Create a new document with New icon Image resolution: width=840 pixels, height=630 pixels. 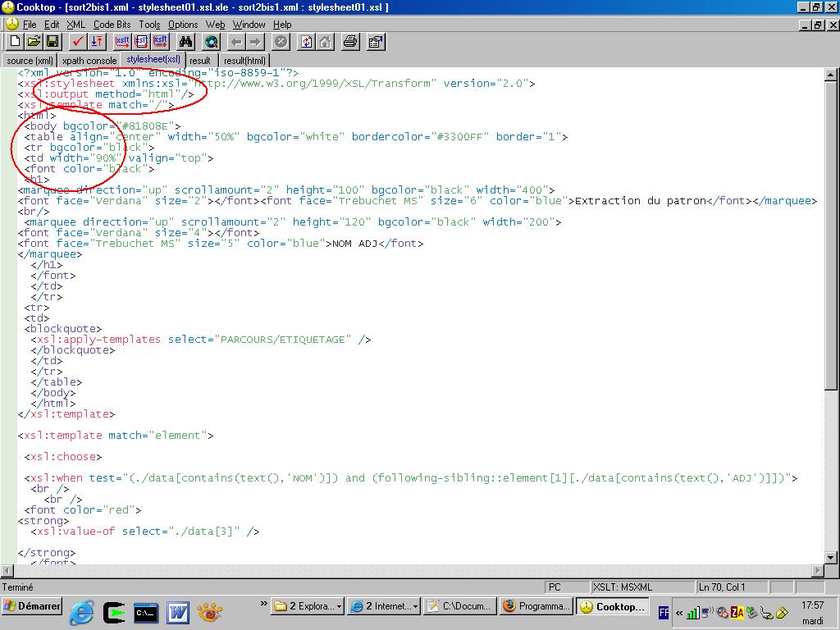(15, 41)
